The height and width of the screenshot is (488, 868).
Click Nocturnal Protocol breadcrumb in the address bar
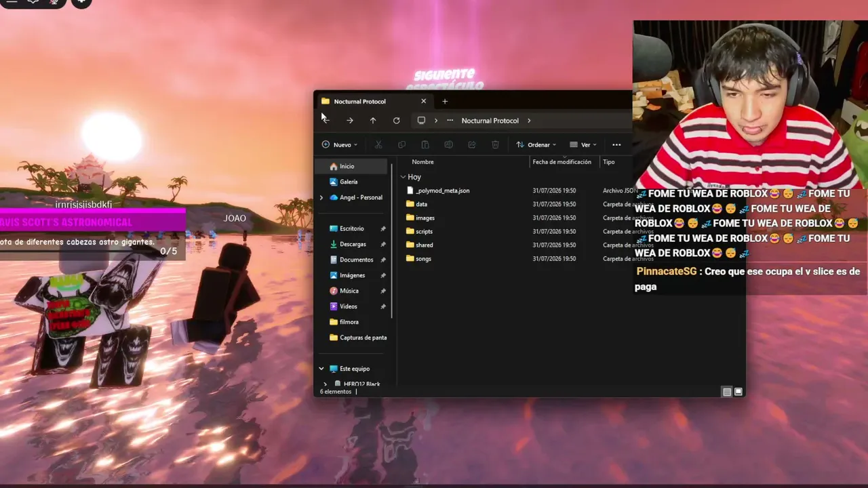click(490, 121)
